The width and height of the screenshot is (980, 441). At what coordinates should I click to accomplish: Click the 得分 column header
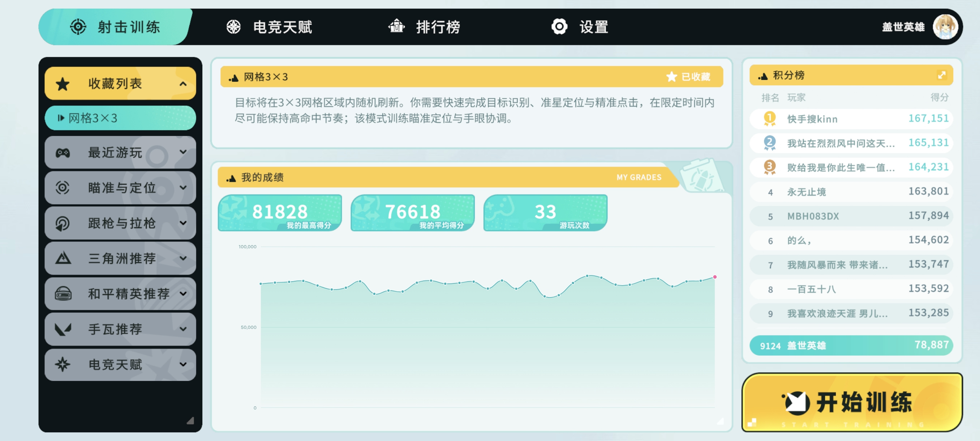(x=940, y=97)
